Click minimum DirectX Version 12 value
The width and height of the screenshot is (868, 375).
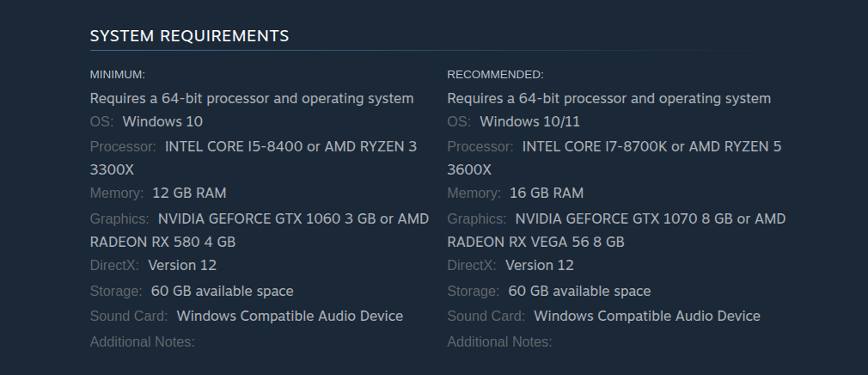click(x=182, y=265)
